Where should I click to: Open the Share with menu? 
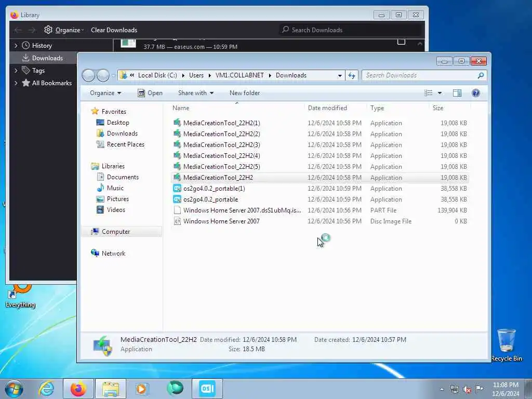pyautogui.click(x=196, y=93)
